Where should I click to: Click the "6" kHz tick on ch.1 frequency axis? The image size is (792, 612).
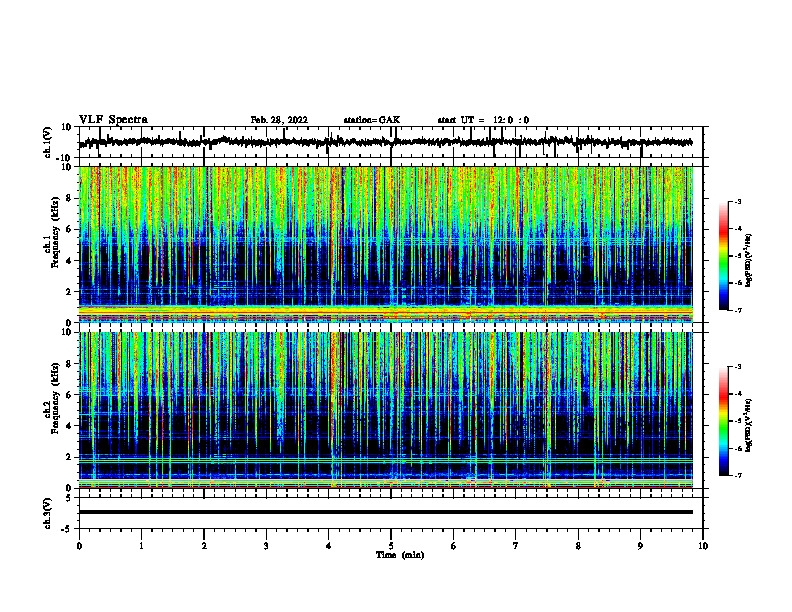pyautogui.click(x=69, y=229)
